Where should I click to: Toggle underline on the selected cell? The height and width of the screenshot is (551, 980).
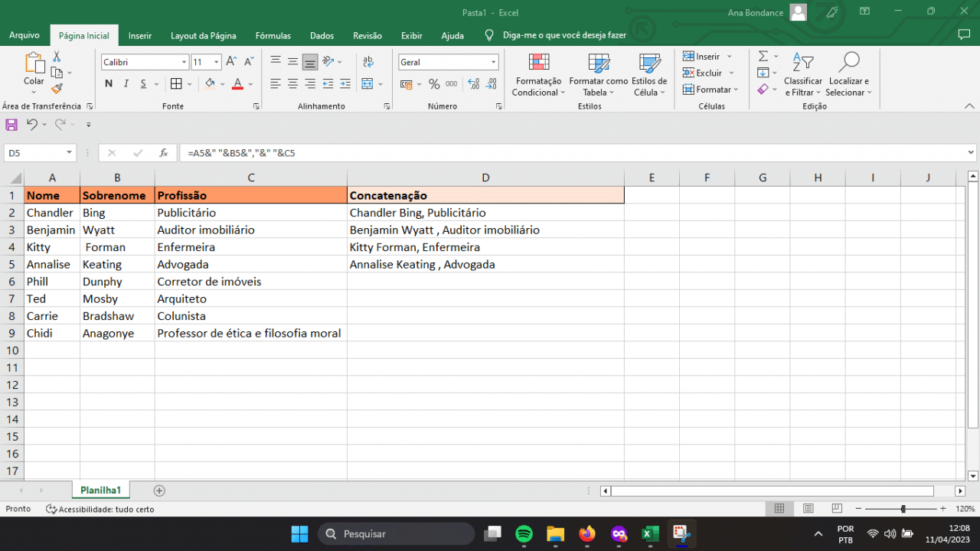pos(142,83)
